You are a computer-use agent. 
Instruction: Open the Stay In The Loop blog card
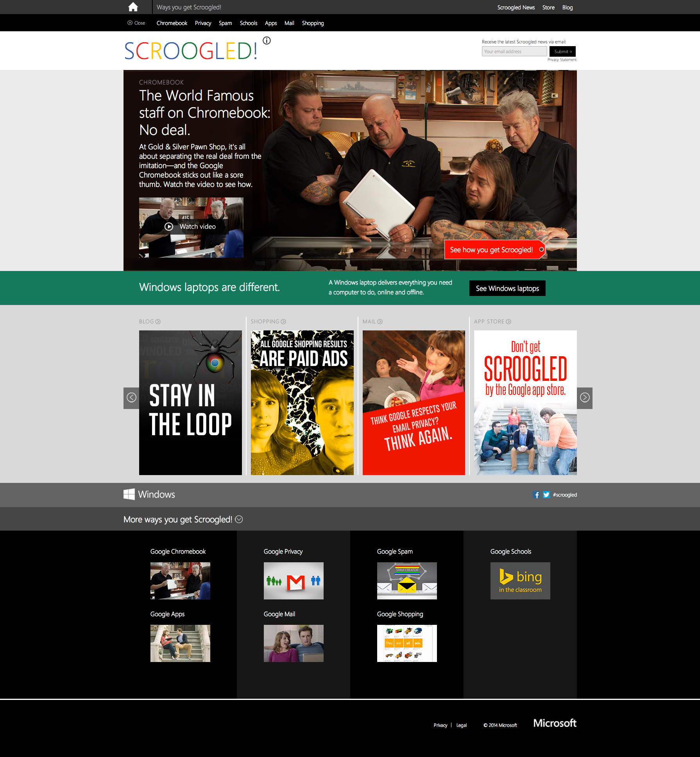point(190,403)
